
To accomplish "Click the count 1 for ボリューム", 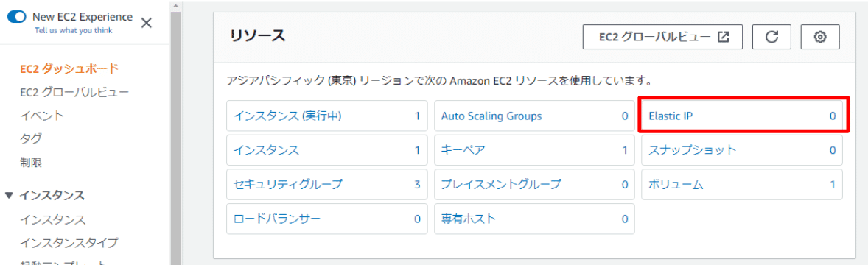I will point(833,184).
